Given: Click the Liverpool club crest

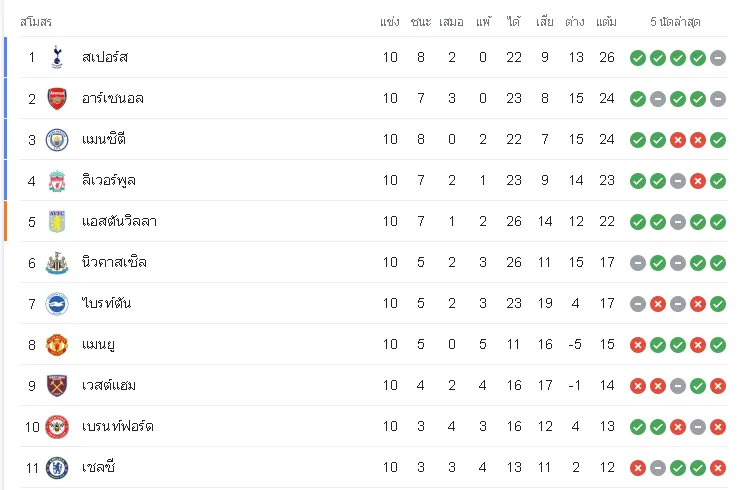Looking at the screenshot, I should (57, 181).
